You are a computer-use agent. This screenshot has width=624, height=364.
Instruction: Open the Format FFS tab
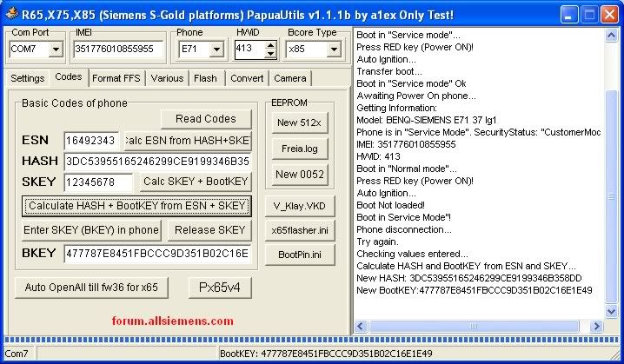(116, 78)
